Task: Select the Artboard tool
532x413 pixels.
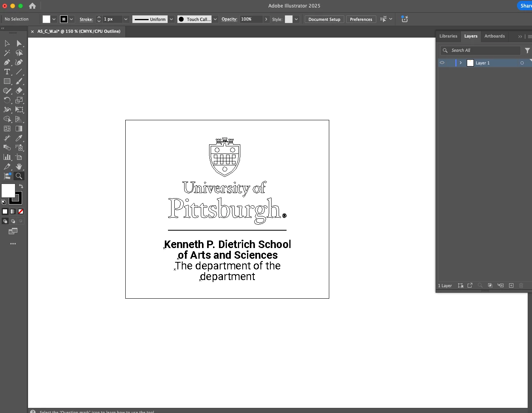Action: click(19, 157)
